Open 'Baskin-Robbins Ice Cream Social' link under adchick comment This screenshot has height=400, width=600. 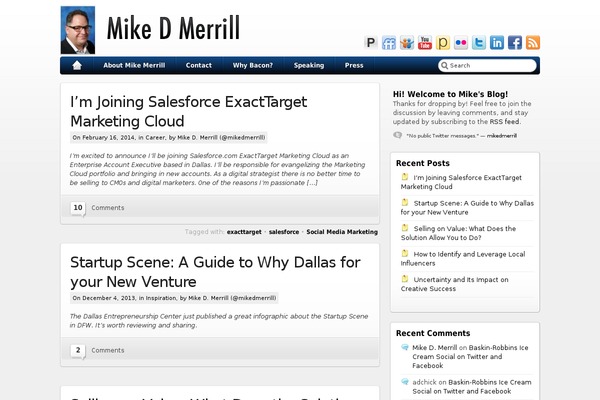pyautogui.click(x=472, y=387)
